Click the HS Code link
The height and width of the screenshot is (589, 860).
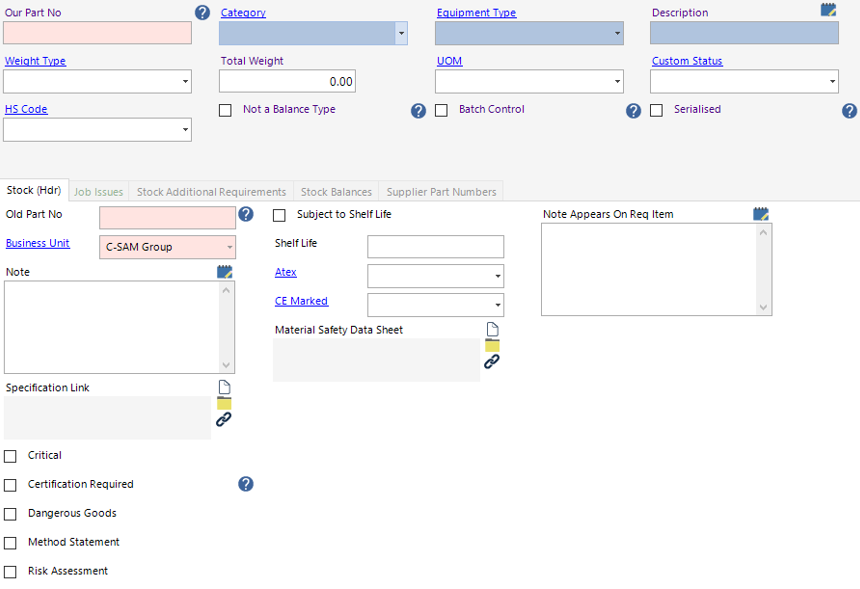point(26,109)
